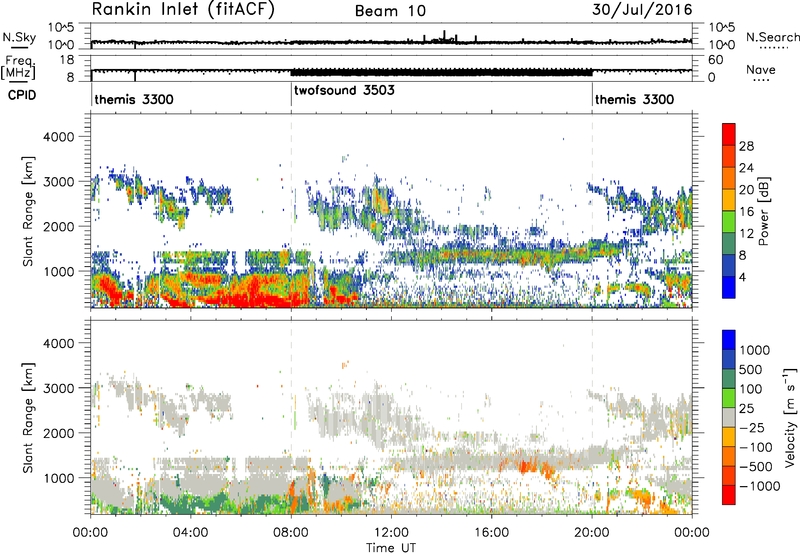The image size is (800, 554).
Task: Select the '16:00' time tick label
Action: (x=491, y=533)
